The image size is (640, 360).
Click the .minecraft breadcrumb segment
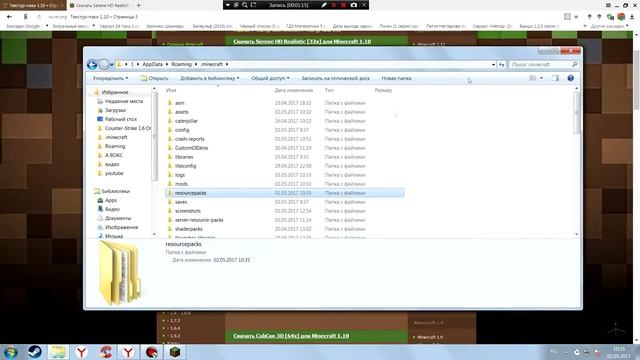tap(211, 64)
